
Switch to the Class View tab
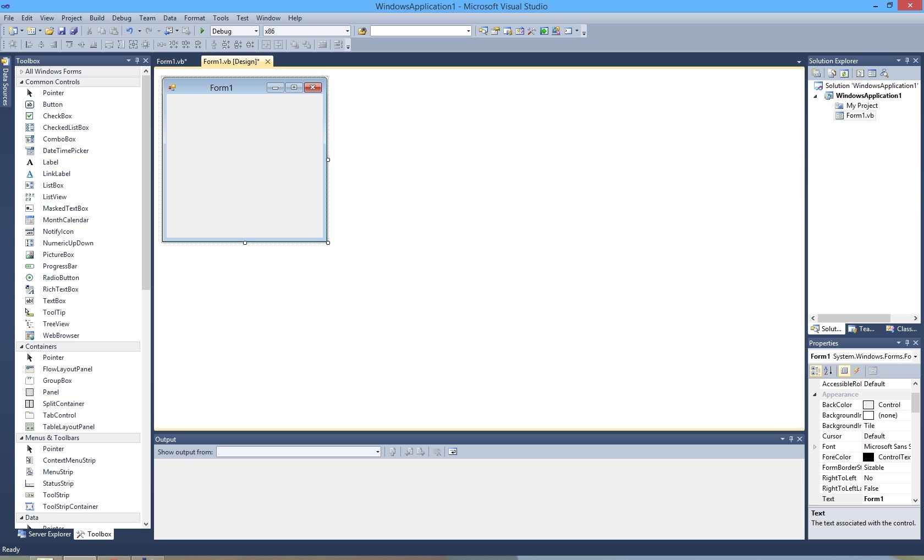coord(901,329)
